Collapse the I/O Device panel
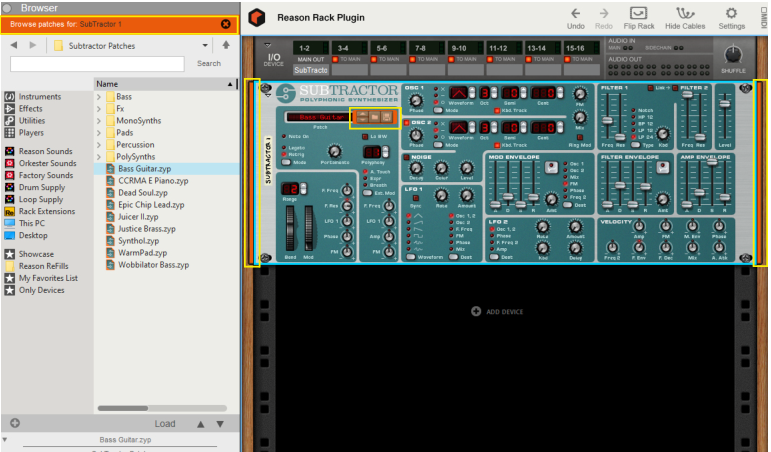The width and height of the screenshot is (771, 452). (267, 45)
